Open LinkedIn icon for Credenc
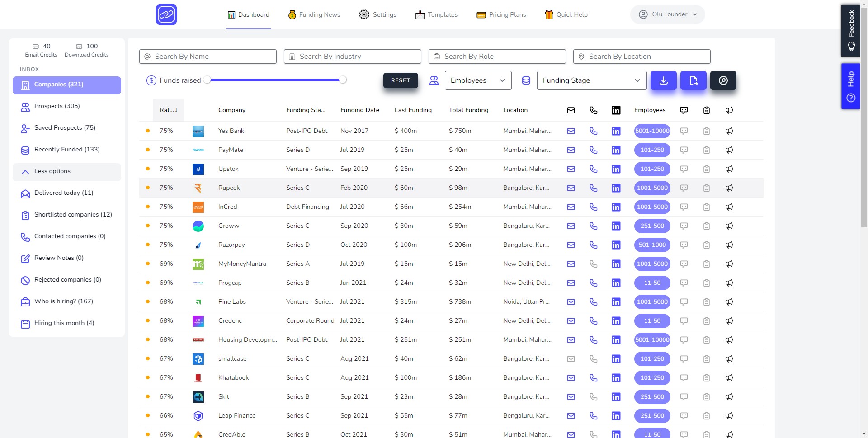The width and height of the screenshot is (868, 438). [616, 321]
